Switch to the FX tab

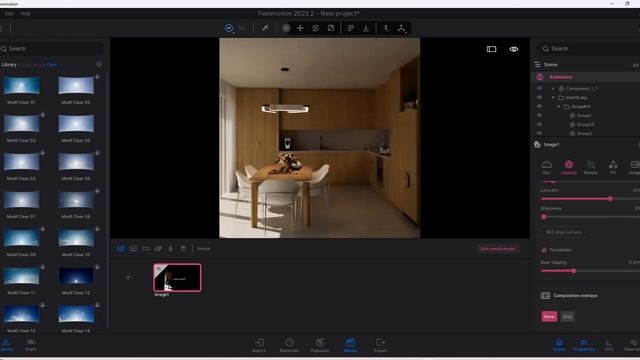click(x=613, y=167)
